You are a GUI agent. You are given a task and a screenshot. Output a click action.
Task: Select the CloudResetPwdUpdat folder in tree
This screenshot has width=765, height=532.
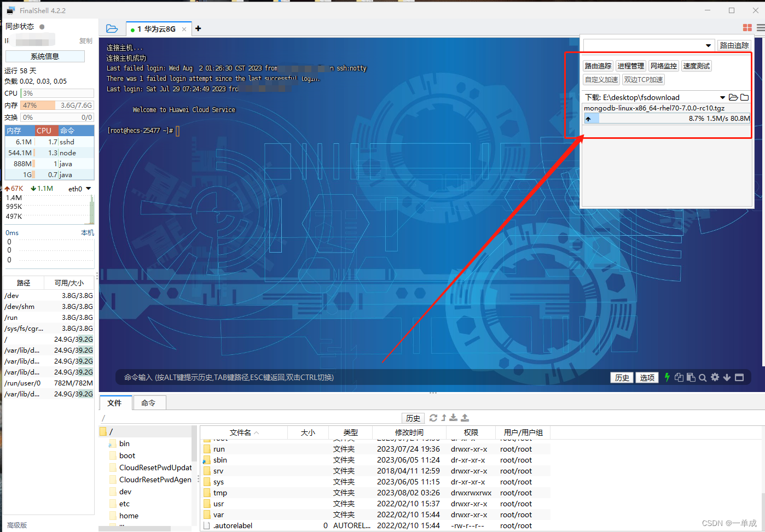[155, 467]
